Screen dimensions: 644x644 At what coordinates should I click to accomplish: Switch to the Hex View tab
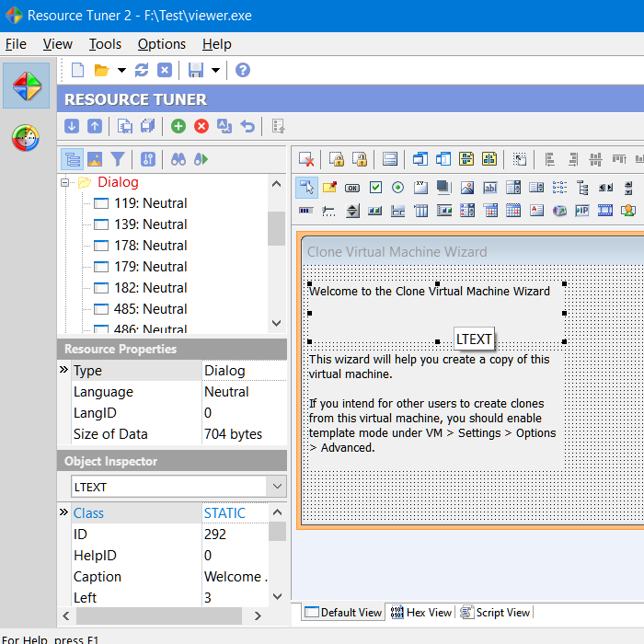click(421, 613)
